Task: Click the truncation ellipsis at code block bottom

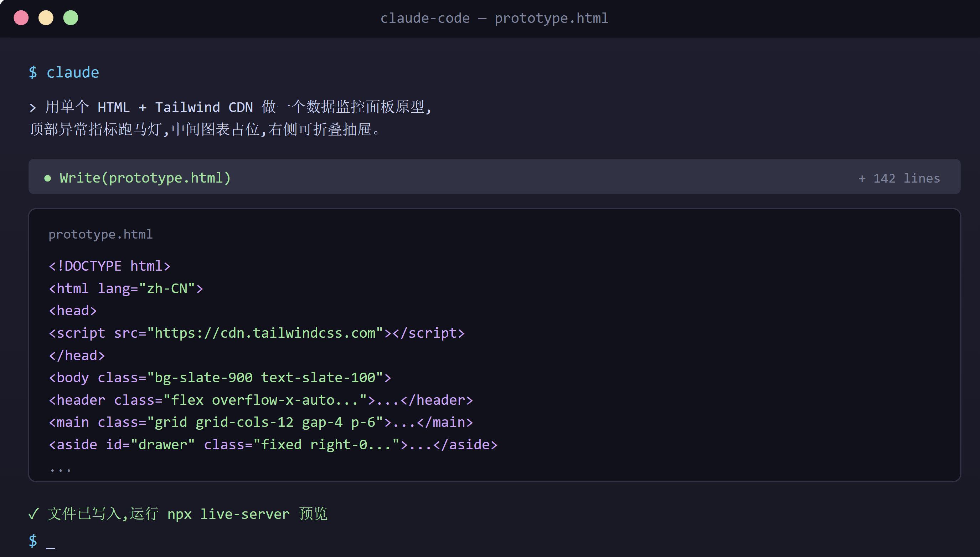Action: click(60, 470)
